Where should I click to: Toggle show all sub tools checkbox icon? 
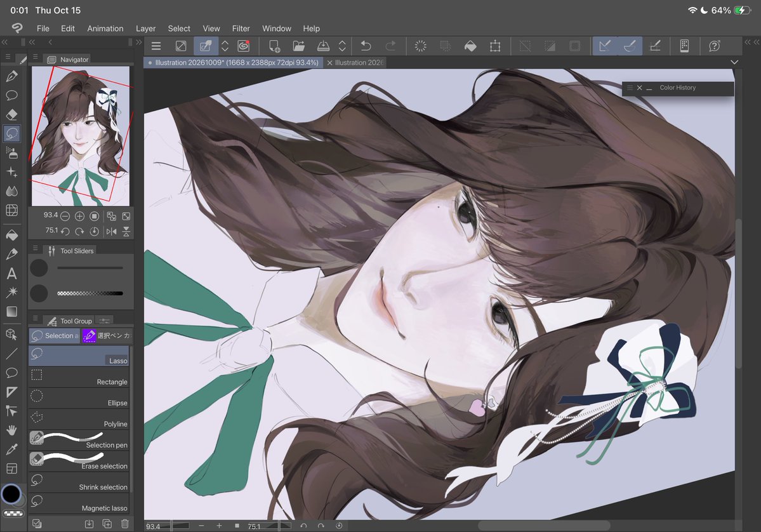(36, 524)
